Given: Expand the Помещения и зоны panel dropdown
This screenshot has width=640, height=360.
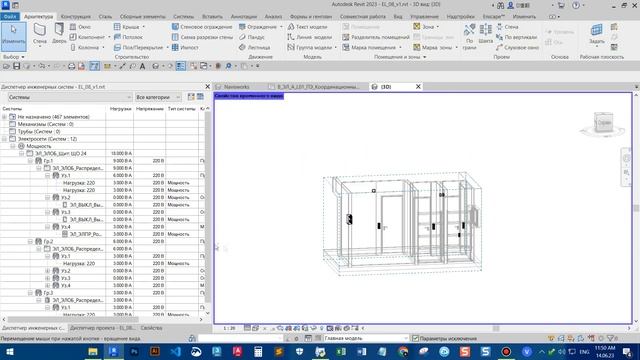Looking at the screenshot, I should [400, 57].
